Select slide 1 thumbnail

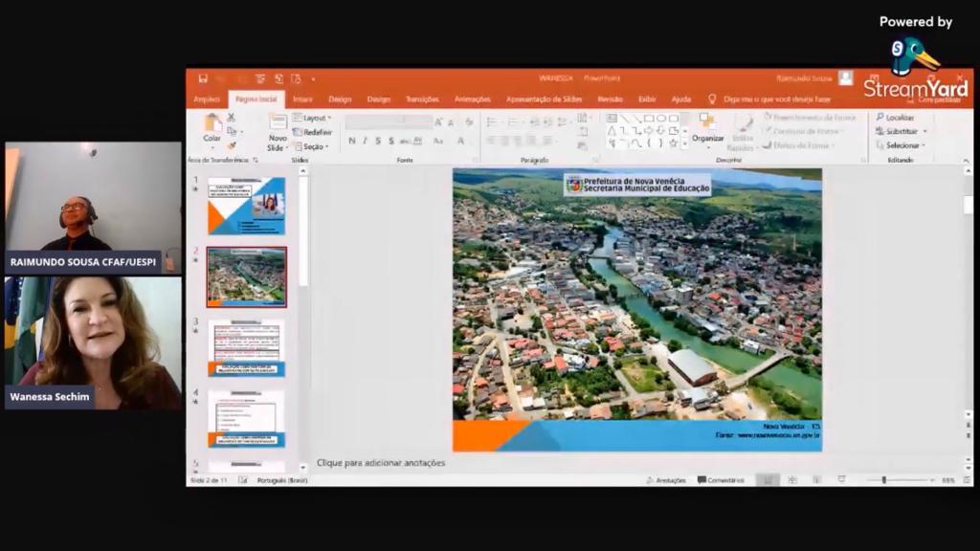coord(246,207)
